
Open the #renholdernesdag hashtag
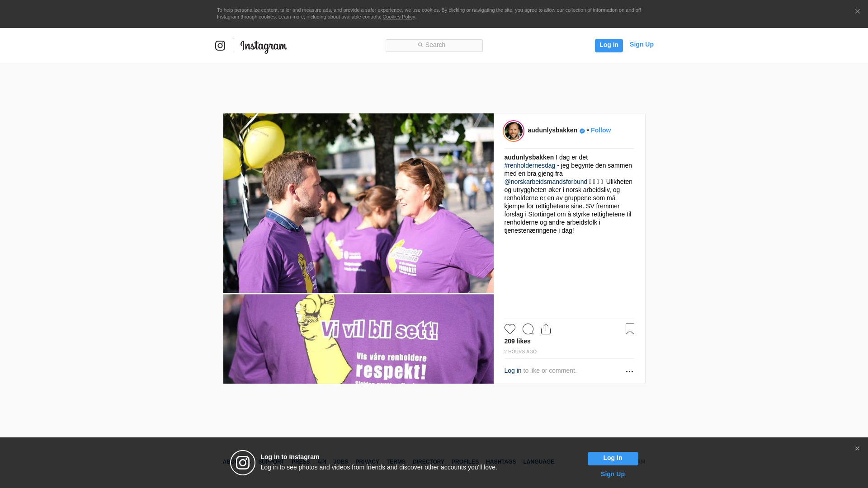pyautogui.click(x=529, y=165)
